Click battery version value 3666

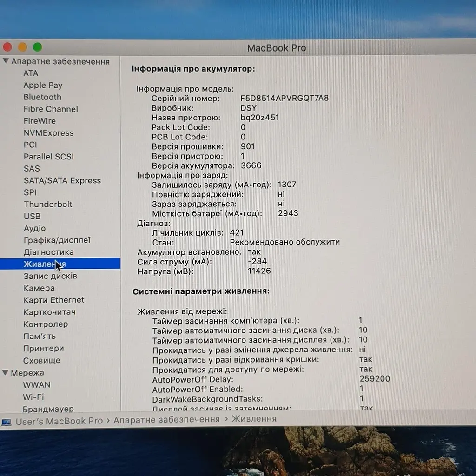251,165
